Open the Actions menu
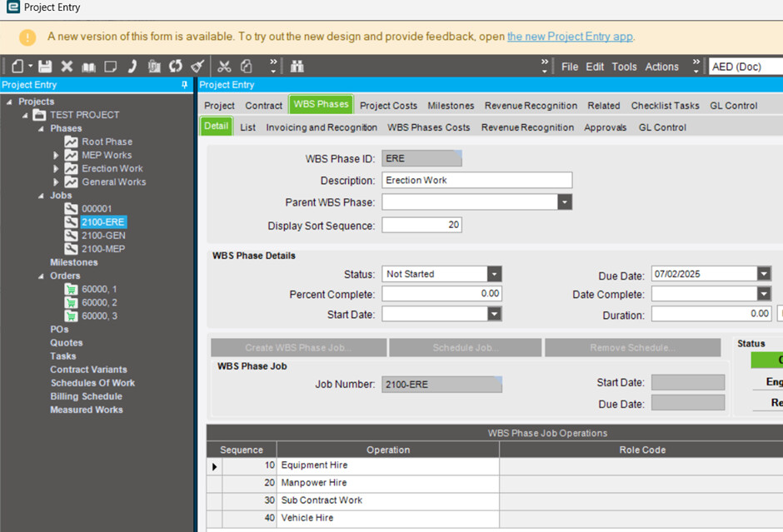 pos(661,67)
